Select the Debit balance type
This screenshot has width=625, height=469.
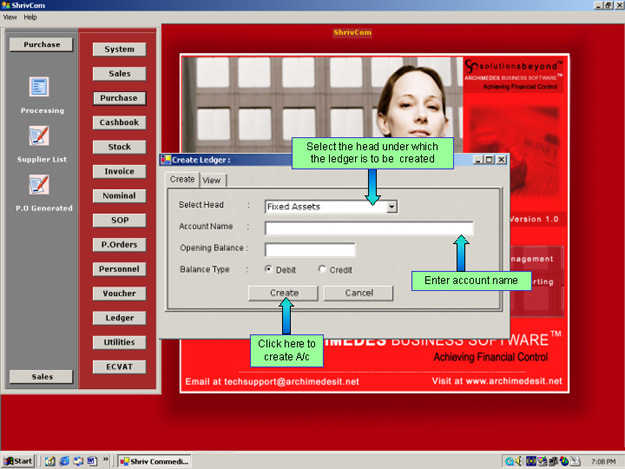point(270,270)
